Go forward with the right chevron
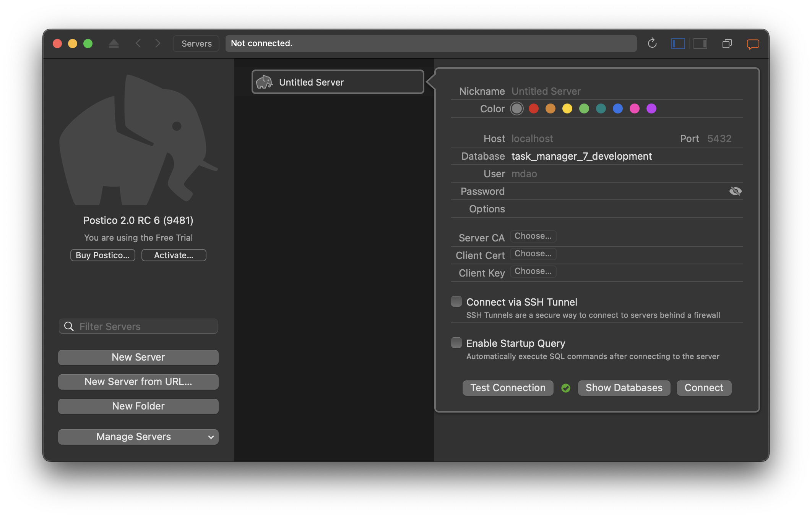Viewport: 812px width, 518px height. (x=158, y=44)
